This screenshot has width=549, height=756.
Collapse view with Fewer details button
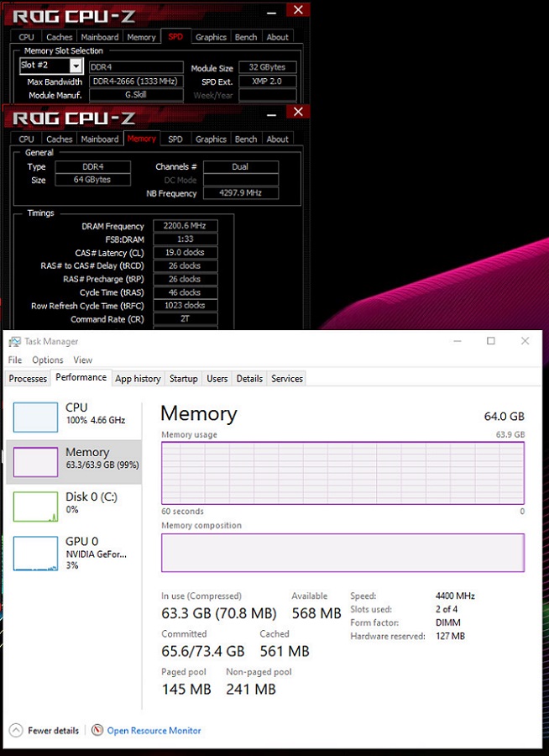coord(44,731)
